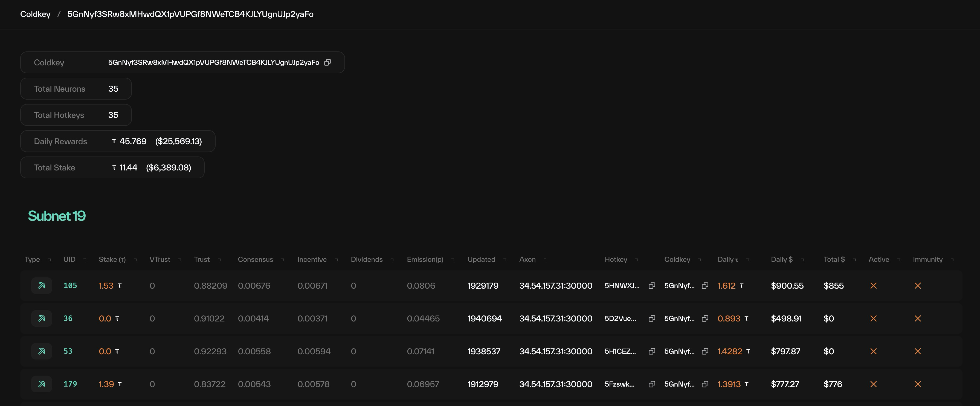The image size is (980, 406).
Task: Copy hotkey 5H1CEZ... in UID 53 row
Action: coord(652,351)
